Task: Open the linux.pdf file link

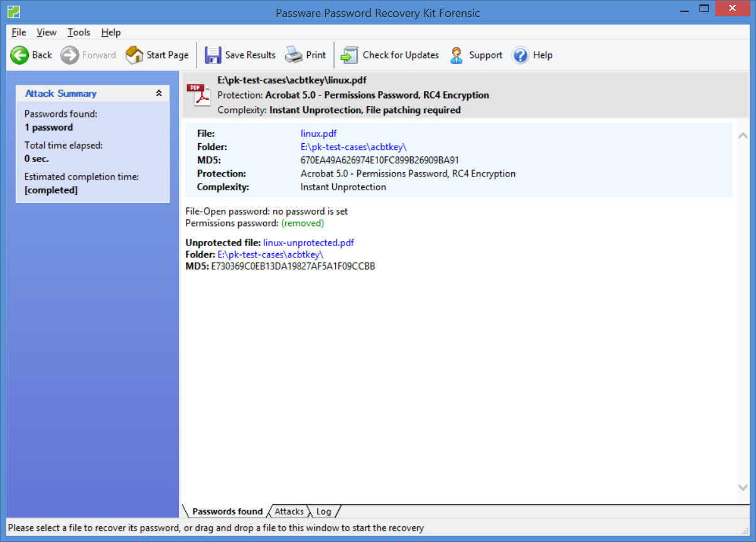Action: (318, 133)
